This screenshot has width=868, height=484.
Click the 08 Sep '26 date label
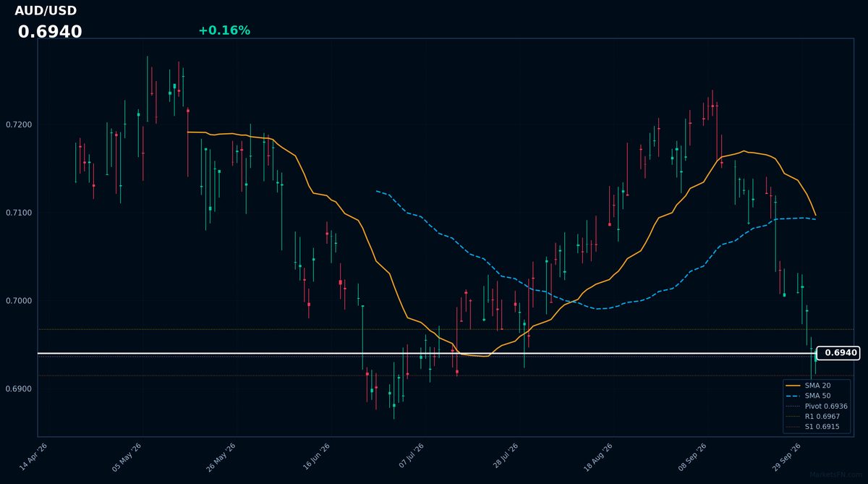693,457
